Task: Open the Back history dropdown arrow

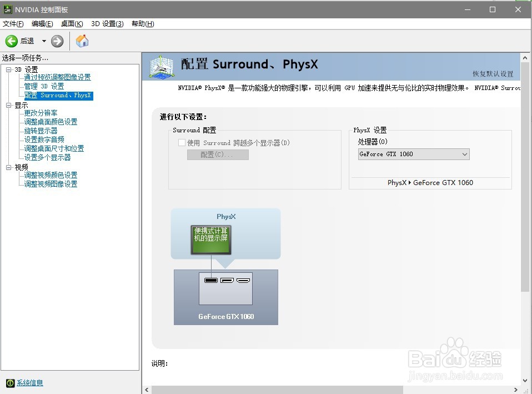Action: [x=44, y=41]
